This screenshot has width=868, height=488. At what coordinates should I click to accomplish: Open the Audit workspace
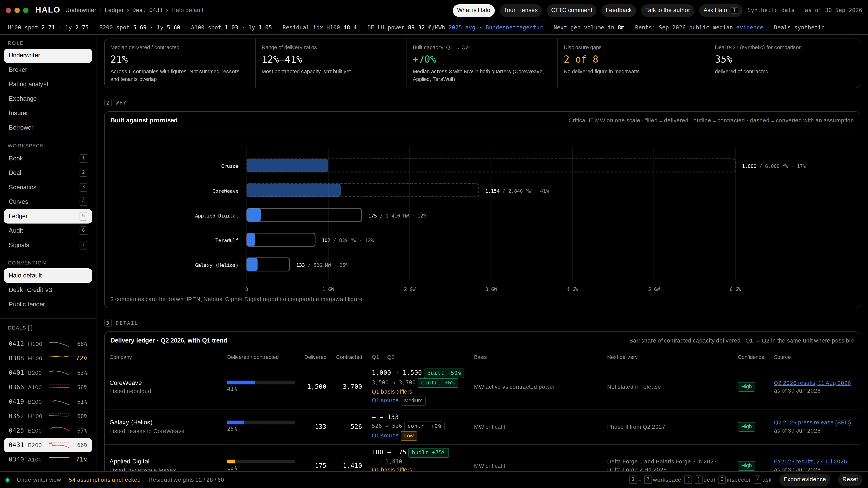48,231
